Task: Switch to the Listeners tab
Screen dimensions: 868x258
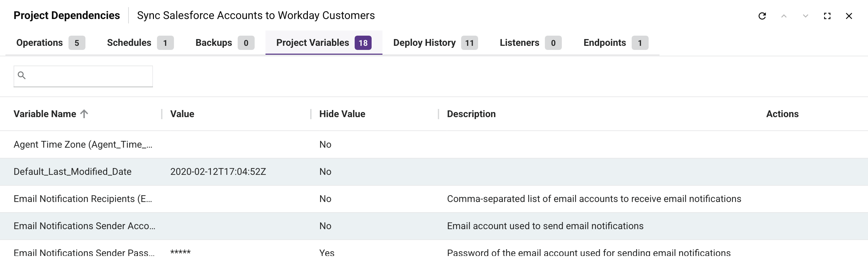Action: tap(531, 43)
